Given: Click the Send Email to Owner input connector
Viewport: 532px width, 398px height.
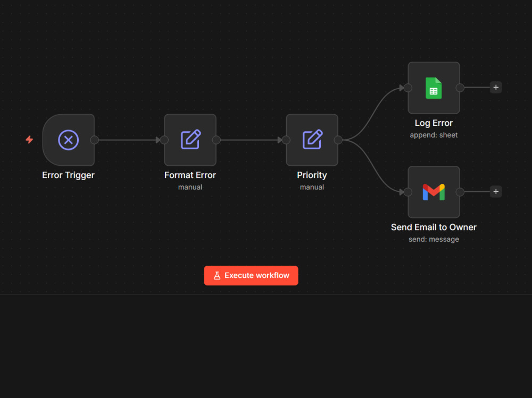Looking at the screenshot, I should click(x=408, y=192).
